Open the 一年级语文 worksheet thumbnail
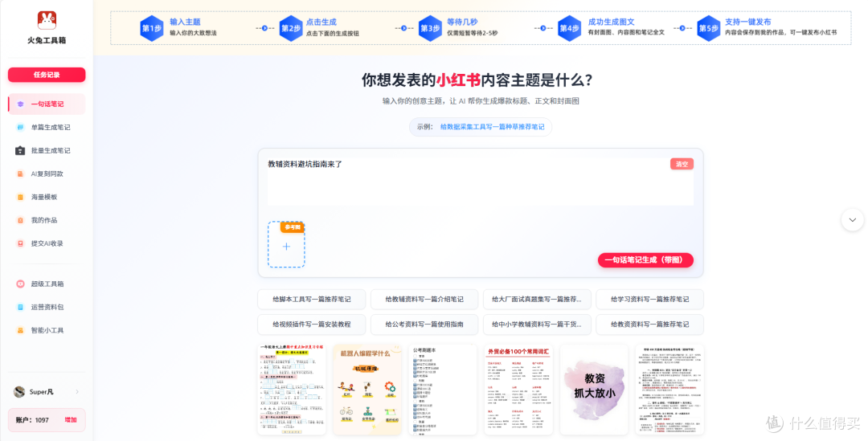Screen dimensions: 868x441 pyautogui.click(x=292, y=390)
